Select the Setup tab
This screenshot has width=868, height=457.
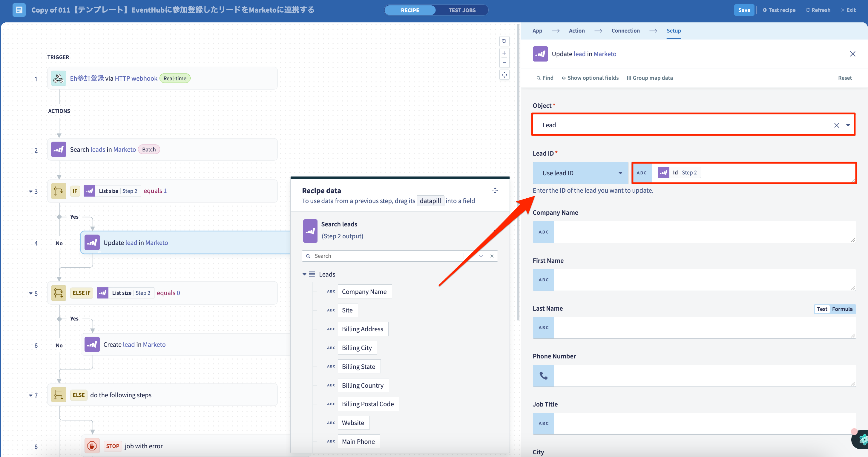[674, 31]
